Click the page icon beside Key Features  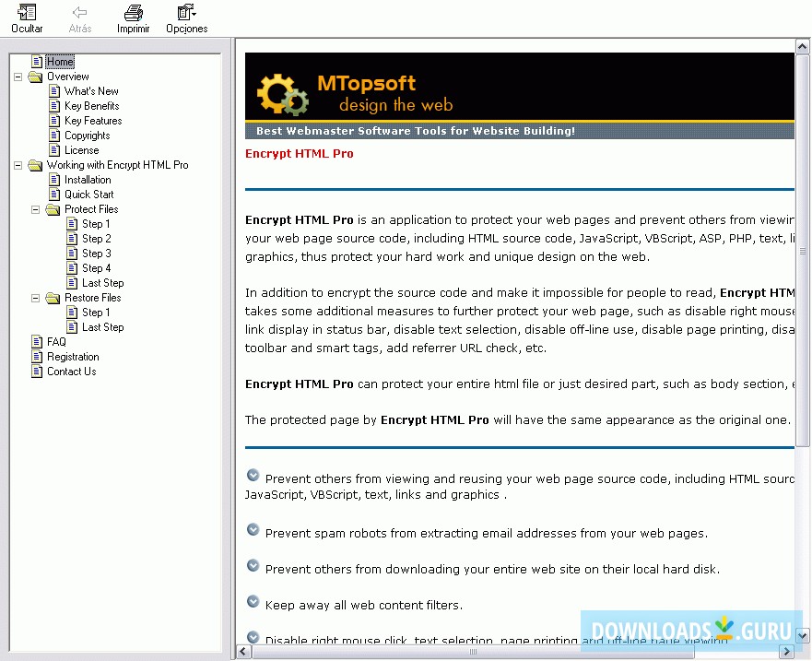[x=54, y=121]
